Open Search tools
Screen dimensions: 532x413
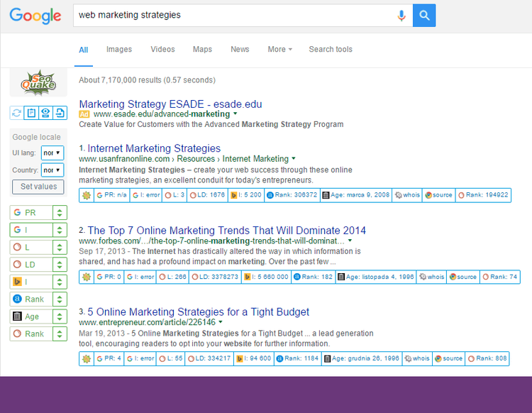331,50
